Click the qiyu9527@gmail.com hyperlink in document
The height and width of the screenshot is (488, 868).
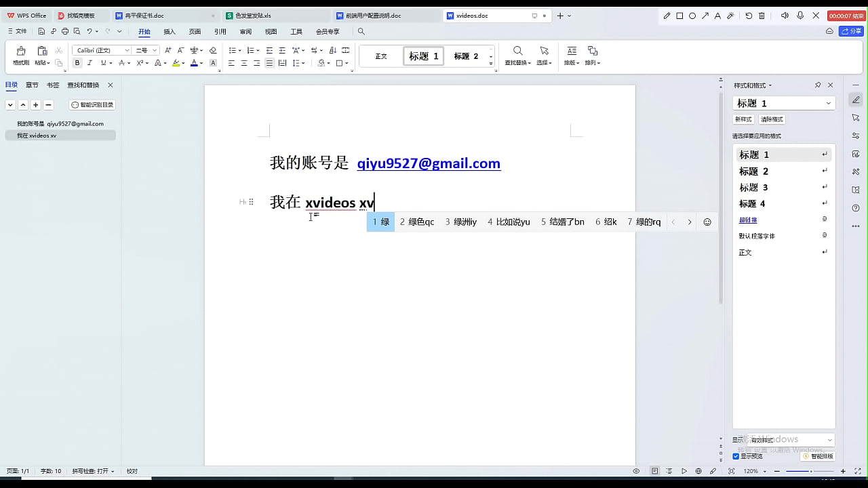(429, 163)
